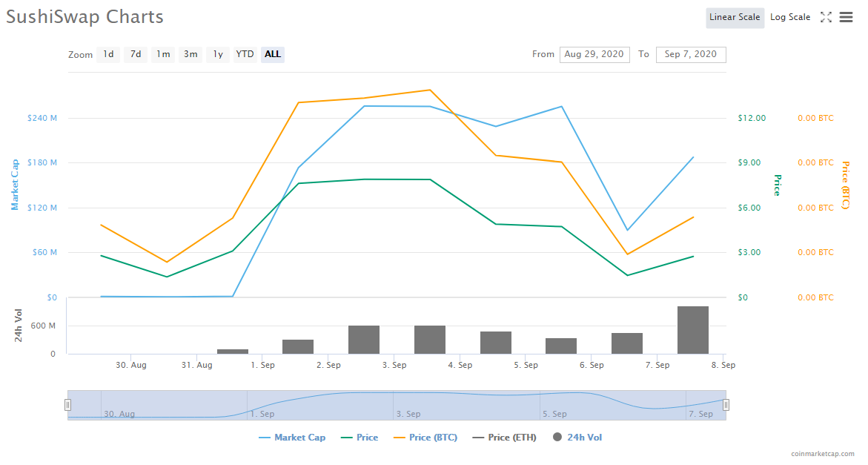Click the 5. Sep x-axis label

(526, 366)
